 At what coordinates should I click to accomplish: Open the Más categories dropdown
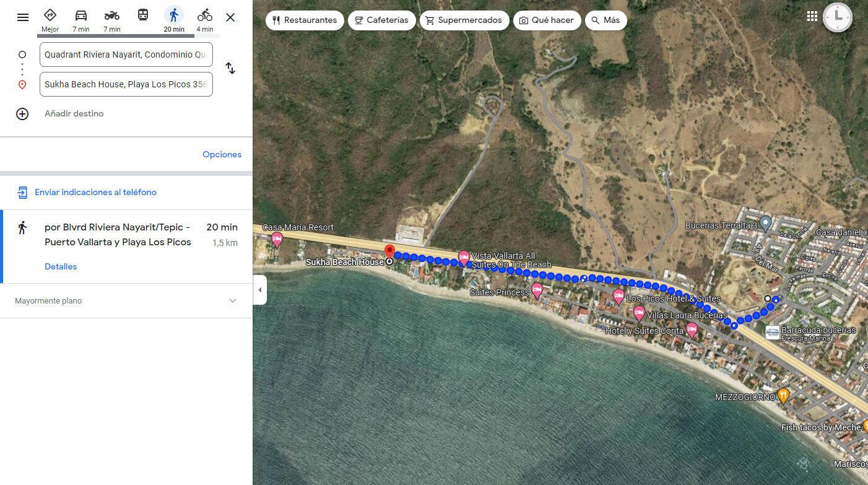pyautogui.click(x=605, y=20)
